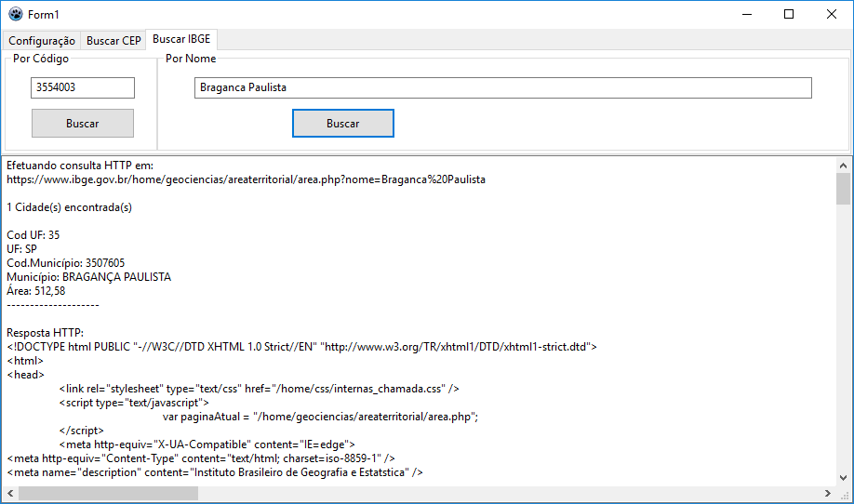Click the Form1 paw application icon
This screenshot has height=504, width=854.
coord(16,14)
